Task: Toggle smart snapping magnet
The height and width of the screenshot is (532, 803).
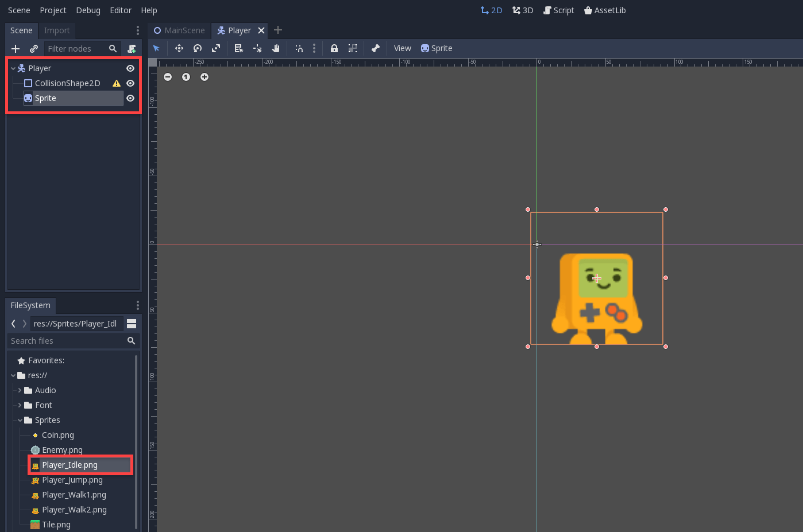Action: tap(299, 48)
